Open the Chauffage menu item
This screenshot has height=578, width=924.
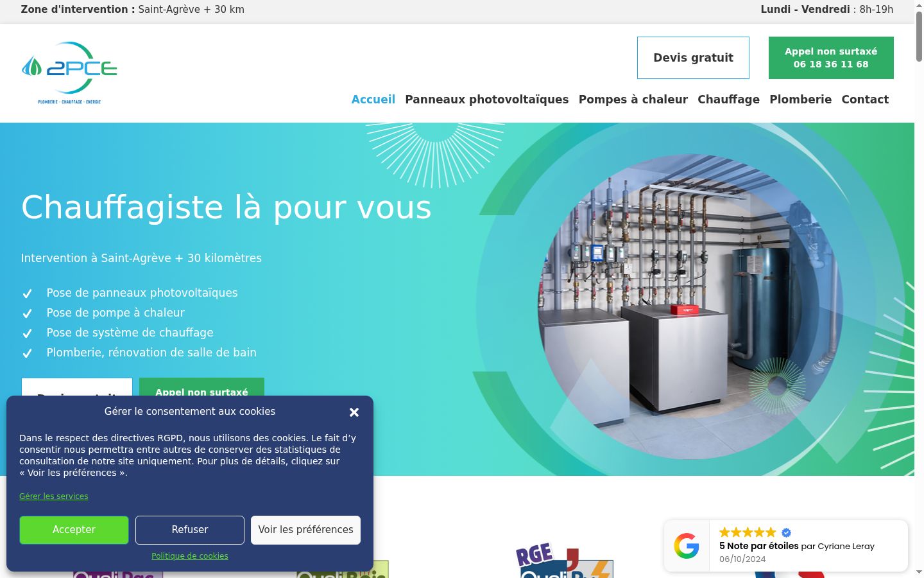click(729, 100)
